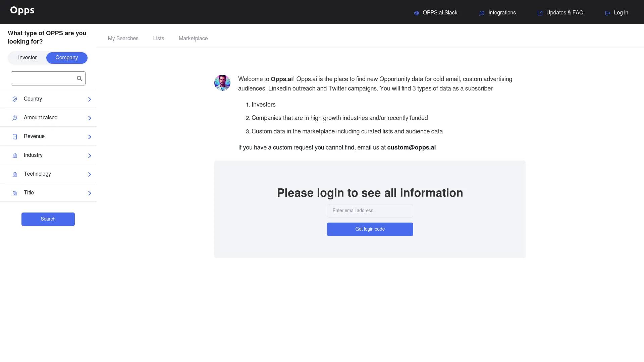Click the Revenue document icon
Viewport: 644px width, 362px height.
coord(15,137)
